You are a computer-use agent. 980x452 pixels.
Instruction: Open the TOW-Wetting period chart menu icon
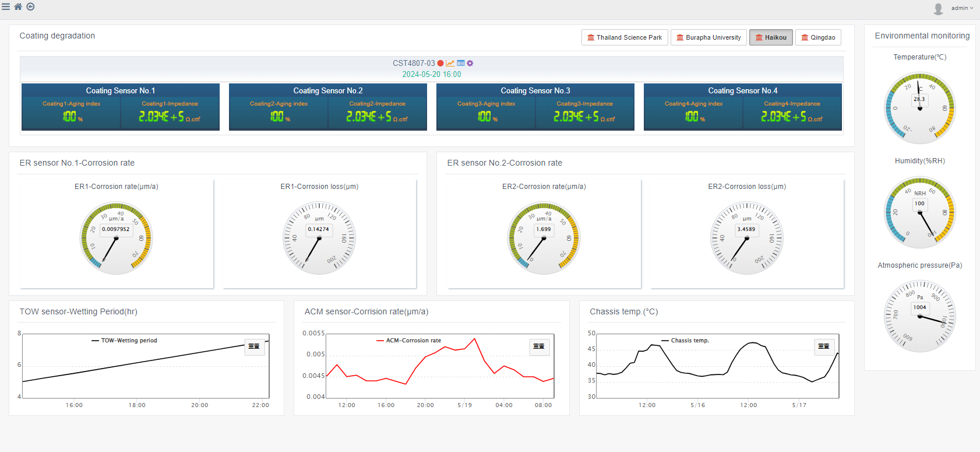coord(254,346)
